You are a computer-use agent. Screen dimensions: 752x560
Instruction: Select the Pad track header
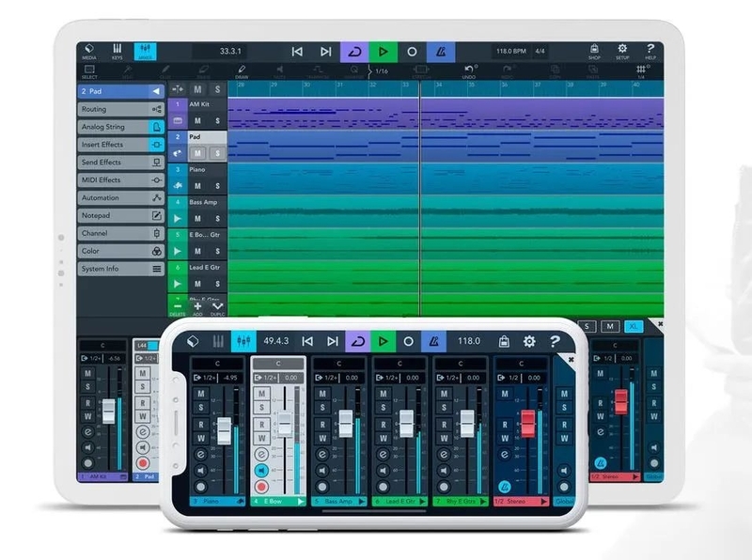click(207, 137)
